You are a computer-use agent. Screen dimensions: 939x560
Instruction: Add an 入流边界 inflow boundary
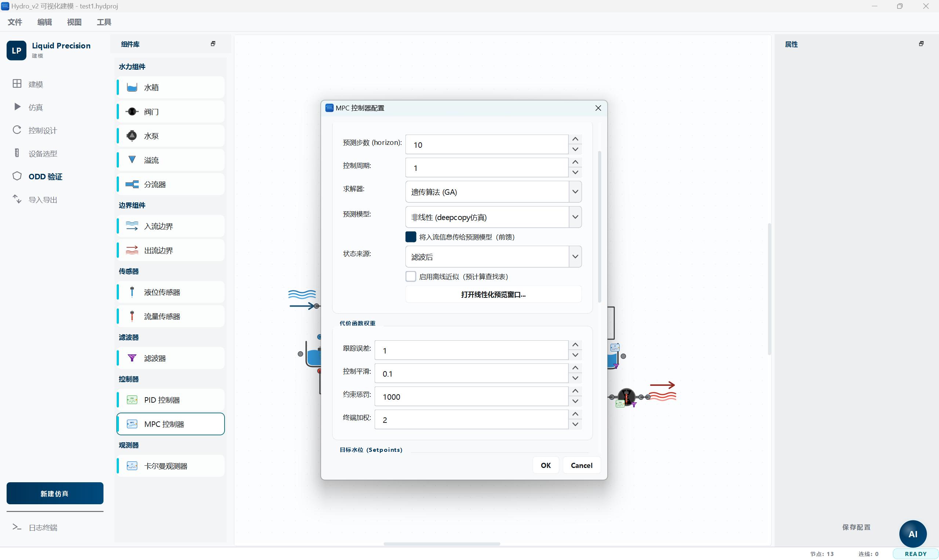(x=170, y=226)
